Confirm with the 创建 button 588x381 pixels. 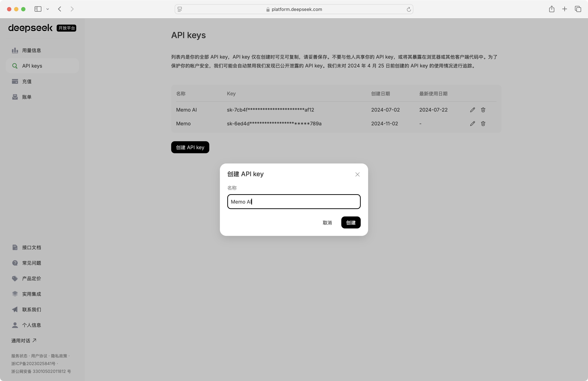tap(351, 223)
